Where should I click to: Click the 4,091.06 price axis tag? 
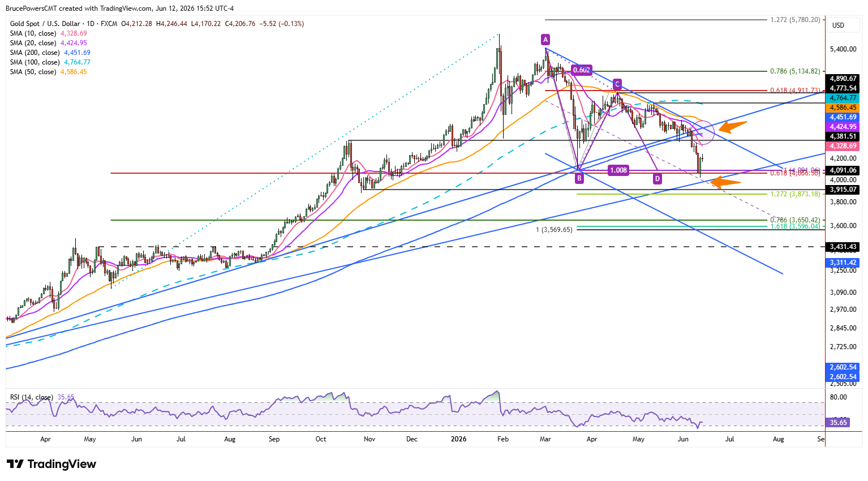click(843, 170)
